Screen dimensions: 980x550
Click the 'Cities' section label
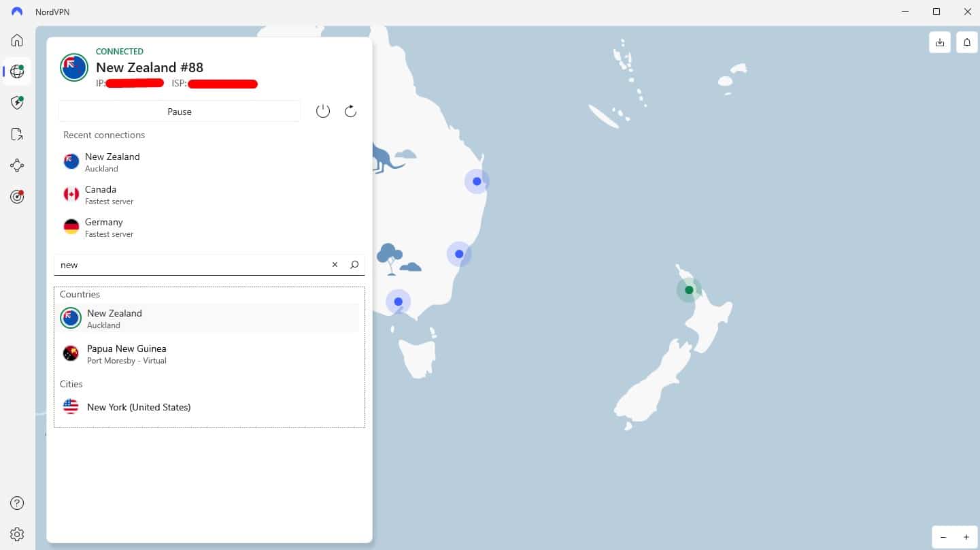point(71,384)
